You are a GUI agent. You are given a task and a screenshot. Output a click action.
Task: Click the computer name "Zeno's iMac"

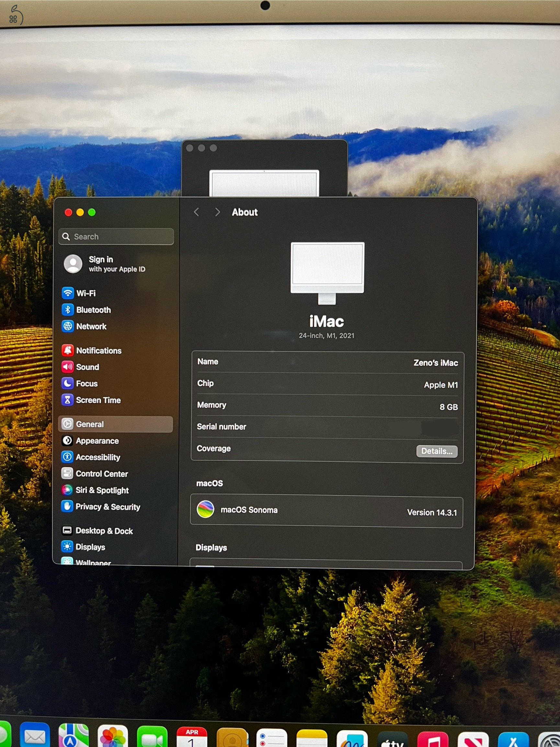tap(435, 363)
